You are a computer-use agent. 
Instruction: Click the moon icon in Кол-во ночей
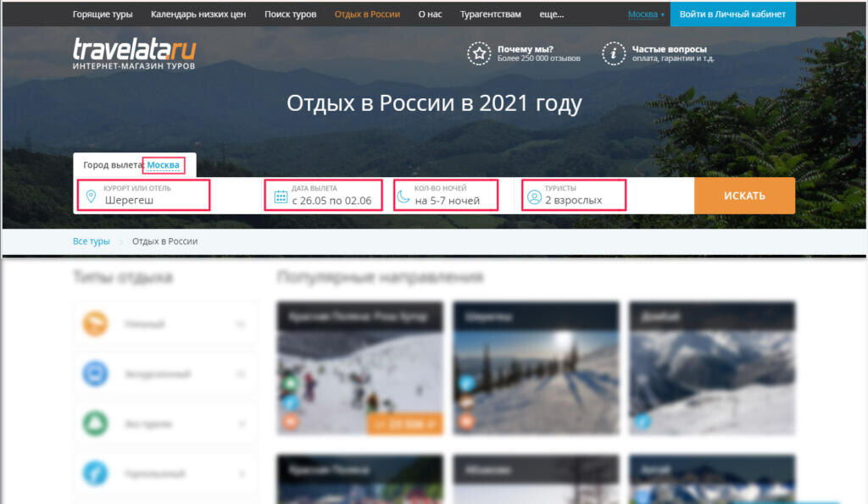click(403, 197)
